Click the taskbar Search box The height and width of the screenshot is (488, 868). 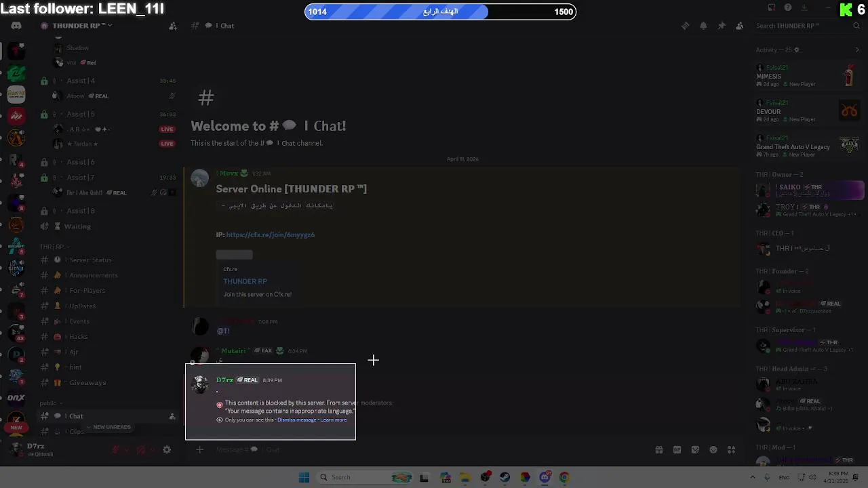(x=366, y=477)
